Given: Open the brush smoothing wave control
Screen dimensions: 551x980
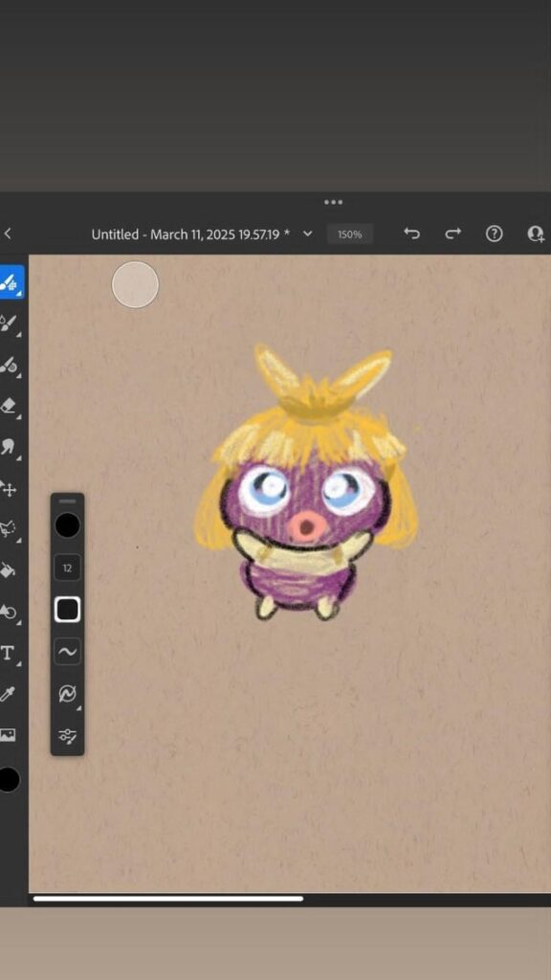Looking at the screenshot, I should tap(67, 651).
